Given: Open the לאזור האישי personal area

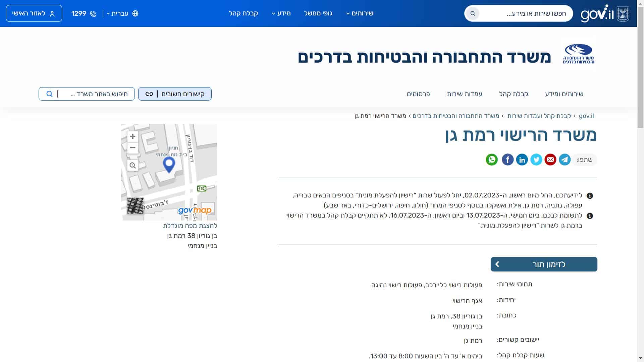Looking at the screenshot, I should pos(34,13).
